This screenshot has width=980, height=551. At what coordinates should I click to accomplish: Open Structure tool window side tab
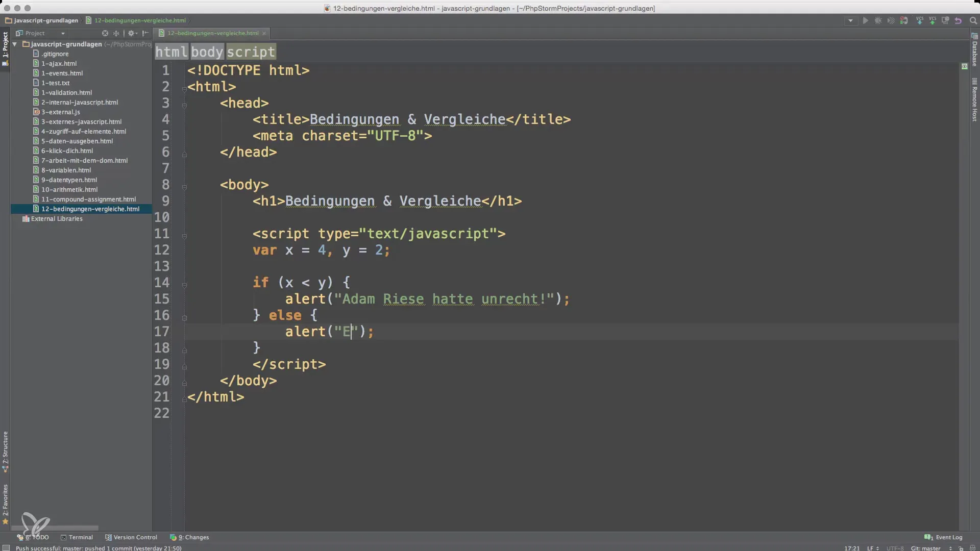(x=5, y=452)
